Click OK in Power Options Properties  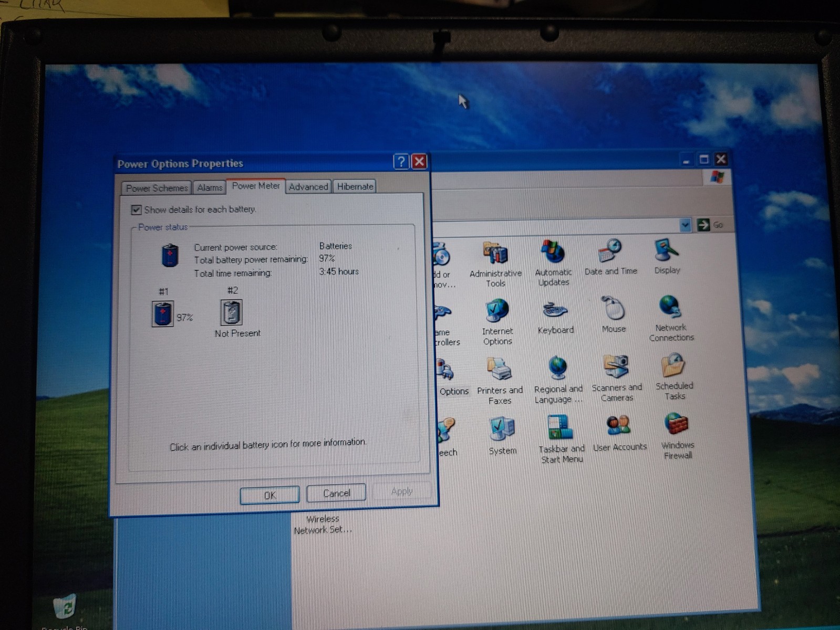[x=269, y=495]
